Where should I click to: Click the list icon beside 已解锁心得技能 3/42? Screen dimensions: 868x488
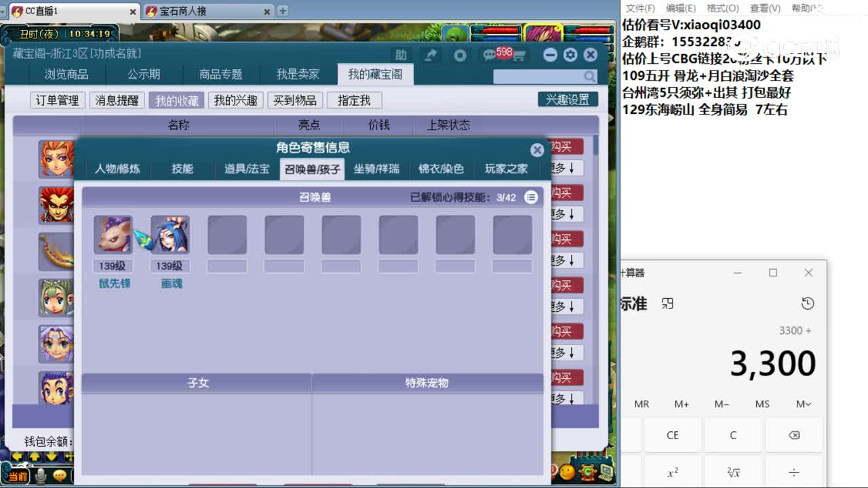pyautogui.click(x=530, y=197)
